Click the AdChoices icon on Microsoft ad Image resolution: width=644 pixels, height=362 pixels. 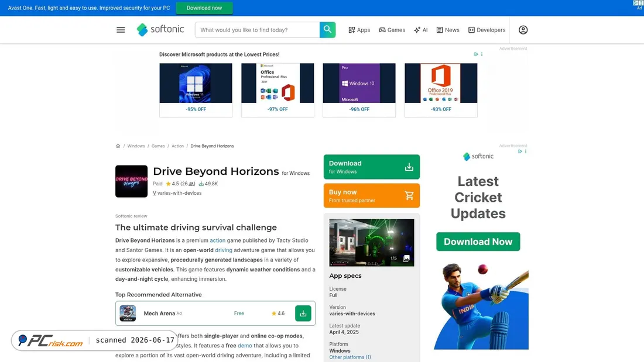(x=476, y=54)
